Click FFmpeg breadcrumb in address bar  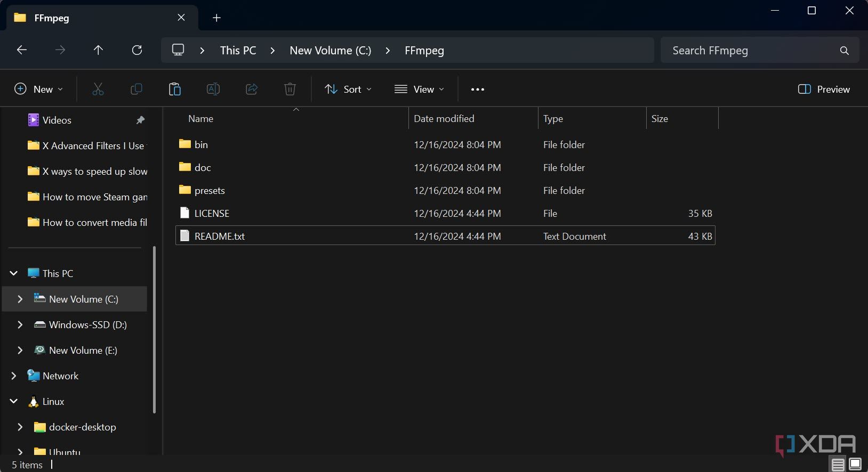pyautogui.click(x=424, y=51)
